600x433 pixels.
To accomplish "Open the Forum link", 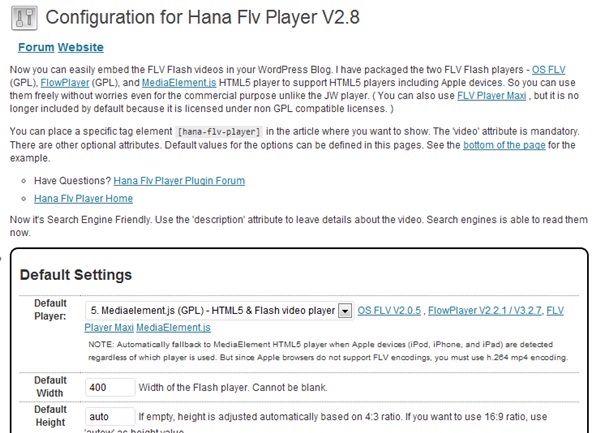I will [x=36, y=47].
